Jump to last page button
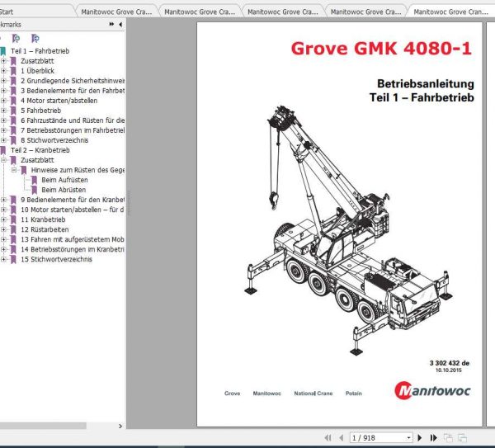The height and width of the screenshot is (448, 495). pyautogui.click(x=433, y=438)
